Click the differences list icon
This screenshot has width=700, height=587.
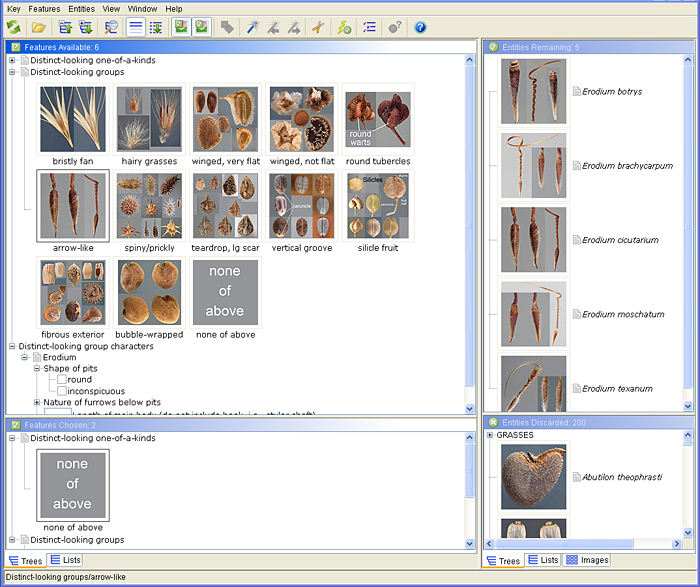pyautogui.click(x=369, y=28)
